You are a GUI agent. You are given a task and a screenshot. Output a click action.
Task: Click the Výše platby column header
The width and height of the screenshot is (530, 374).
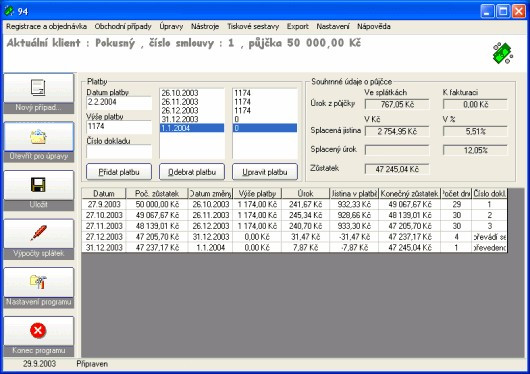click(x=257, y=193)
